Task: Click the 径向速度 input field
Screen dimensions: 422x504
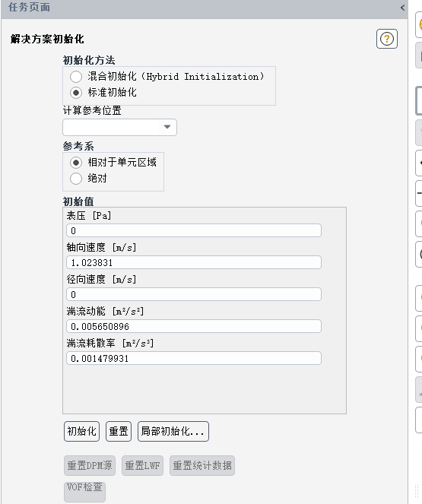Action: coord(194,294)
